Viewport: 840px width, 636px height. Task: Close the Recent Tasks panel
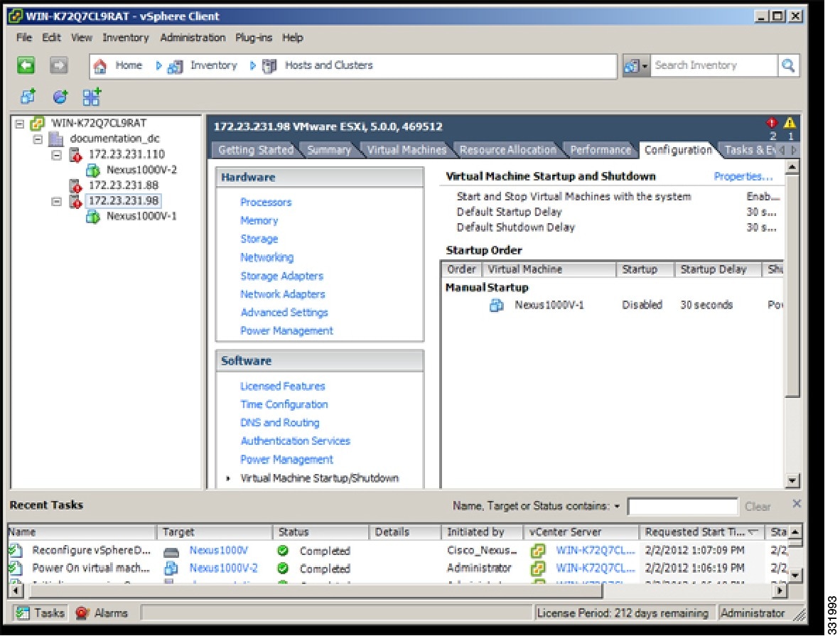(x=797, y=504)
